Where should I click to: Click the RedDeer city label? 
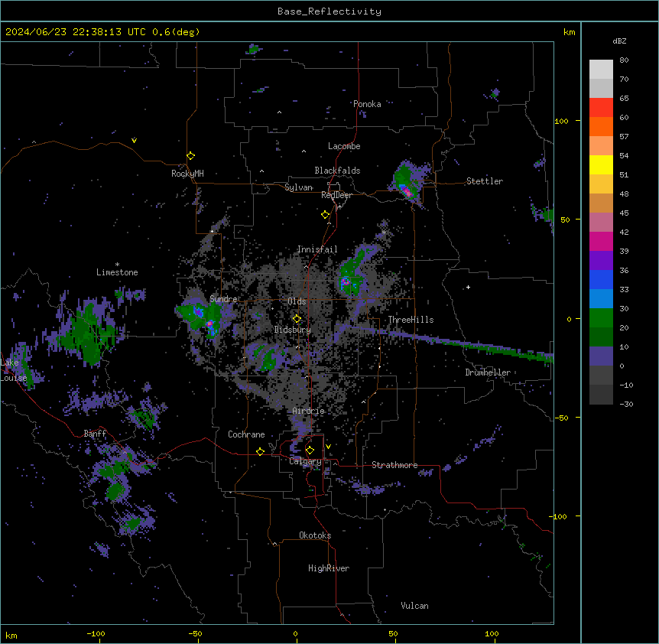click(336, 195)
